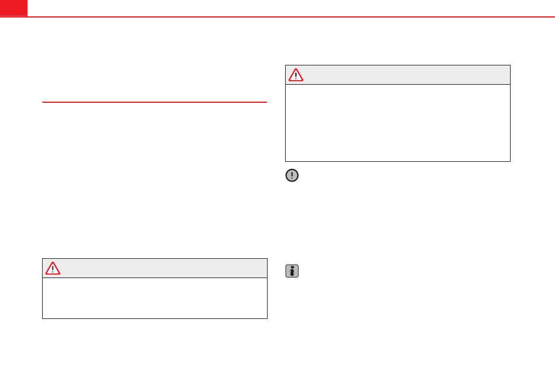Click the solid red page tab block
Image resolution: width=555 pixels, height=392 pixels.
tap(13, 8)
